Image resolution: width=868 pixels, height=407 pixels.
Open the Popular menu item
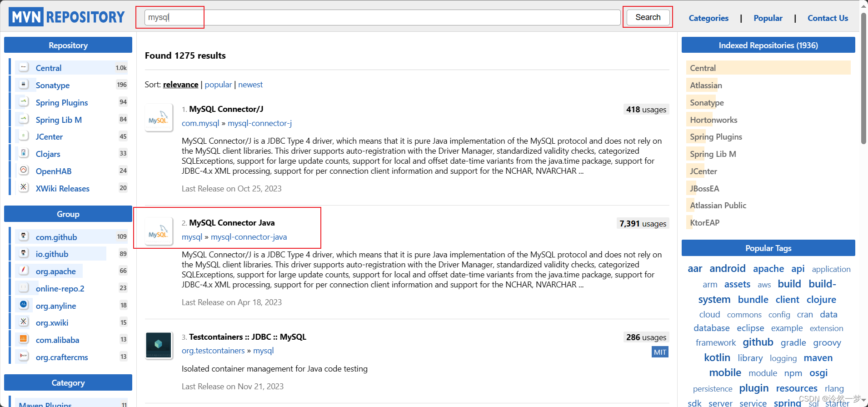[768, 18]
